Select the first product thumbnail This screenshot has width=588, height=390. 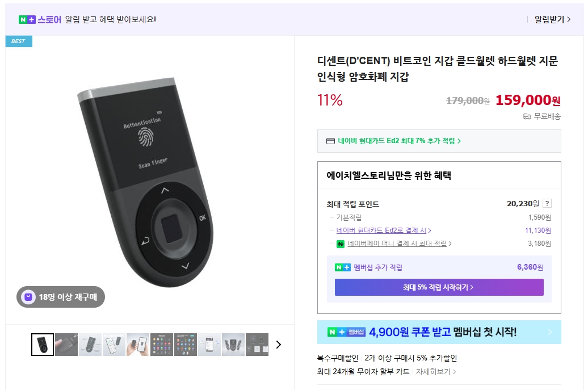pyautogui.click(x=43, y=345)
